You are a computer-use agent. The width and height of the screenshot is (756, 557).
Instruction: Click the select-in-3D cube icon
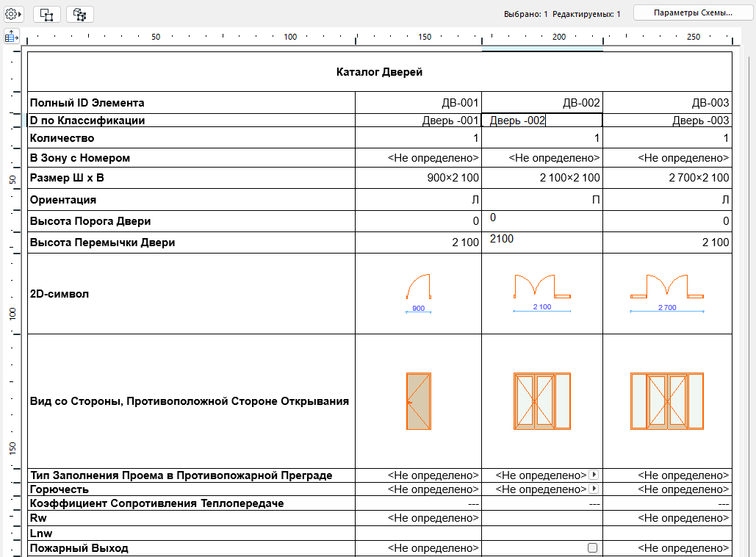click(79, 14)
